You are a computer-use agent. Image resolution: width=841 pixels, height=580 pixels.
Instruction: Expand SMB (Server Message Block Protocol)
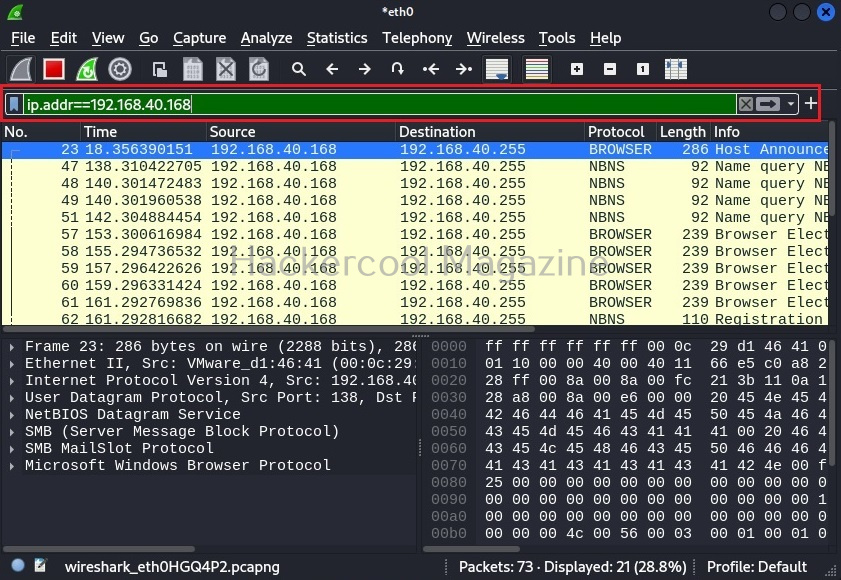coord(12,431)
